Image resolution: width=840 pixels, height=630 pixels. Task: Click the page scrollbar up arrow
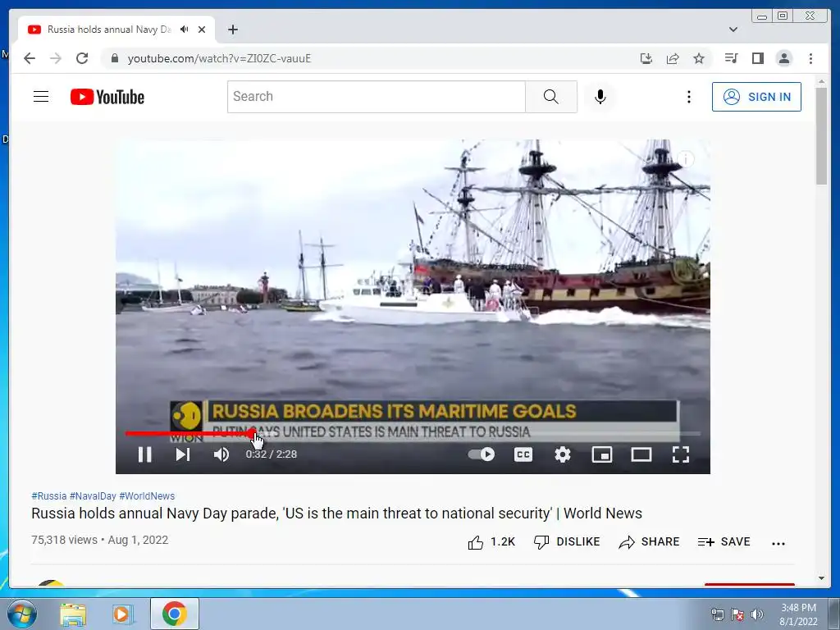pyautogui.click(x=822, y=81)
